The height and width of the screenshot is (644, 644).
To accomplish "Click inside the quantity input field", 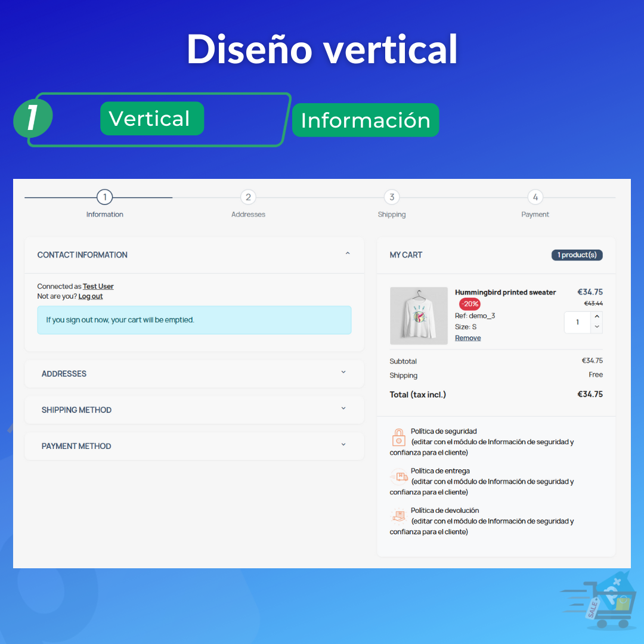I will pos(577,322).
